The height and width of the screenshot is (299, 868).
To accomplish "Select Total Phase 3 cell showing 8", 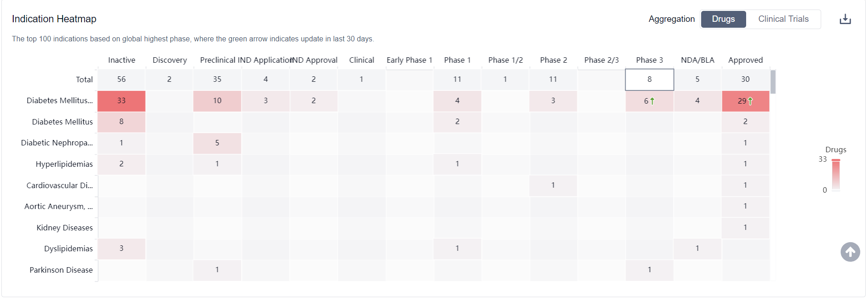I will coord(649,79).
